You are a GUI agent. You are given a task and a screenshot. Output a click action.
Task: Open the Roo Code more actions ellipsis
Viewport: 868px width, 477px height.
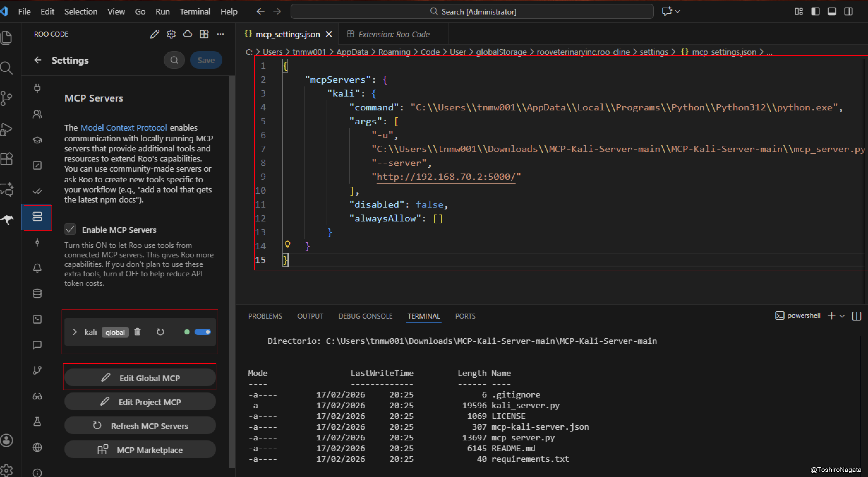220,34
